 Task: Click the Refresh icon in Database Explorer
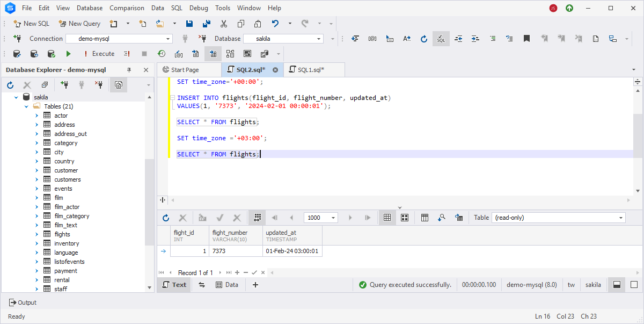click(x=10, y=84)
